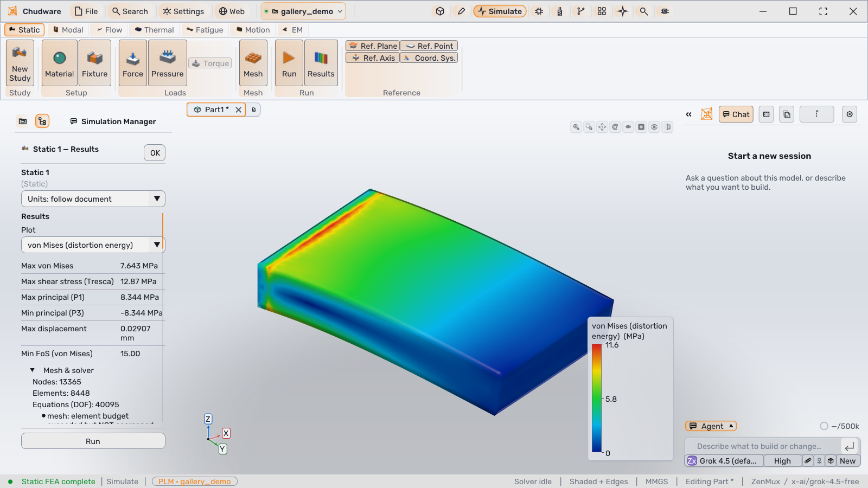Open the Grok 4.5 model selector
The width and height of the screenshot is (868, 488).
(724, 461)
